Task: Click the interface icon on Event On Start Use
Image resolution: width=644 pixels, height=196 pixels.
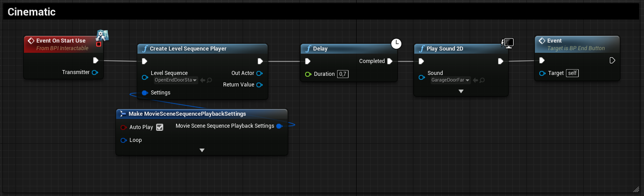Action: coord(103,35)
